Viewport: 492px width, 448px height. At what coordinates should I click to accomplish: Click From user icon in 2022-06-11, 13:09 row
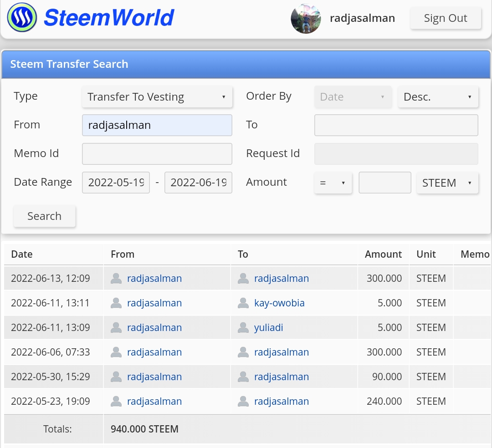pos(116,327)
